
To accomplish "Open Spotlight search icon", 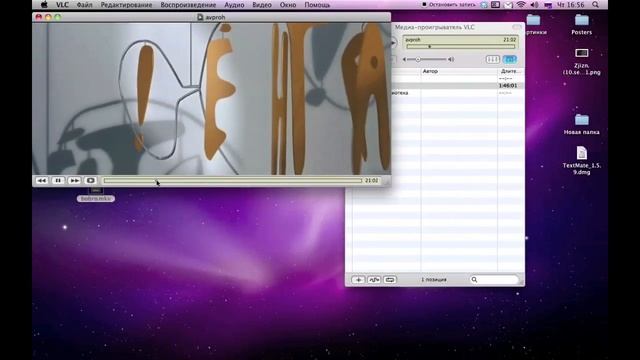I will (596, 5).
